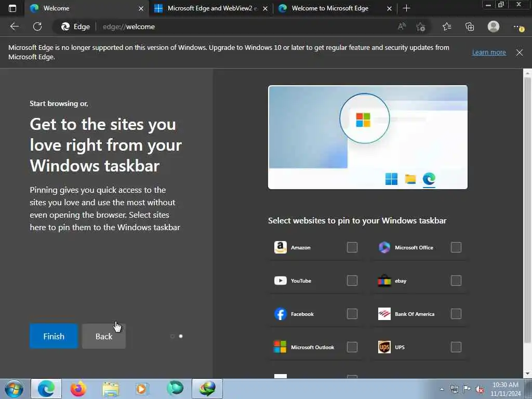Click the taskbar clock showing 10:30 AM
Image resolution: width=532 pixels, height=399 pixels.
pyautogui.click(x=505, y=389)
